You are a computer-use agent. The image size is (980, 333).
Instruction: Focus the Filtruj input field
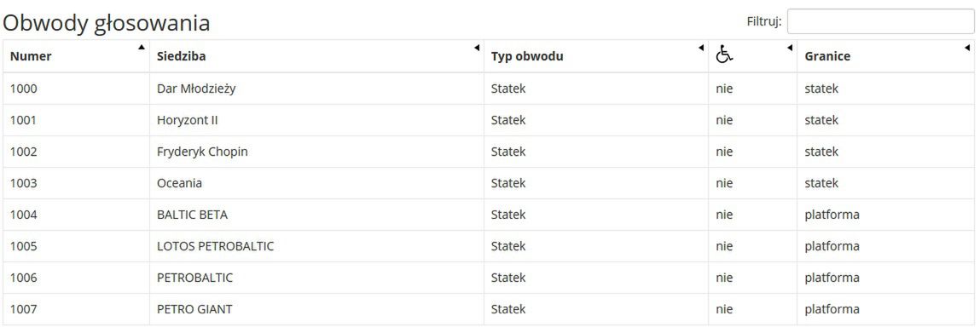point(880,21)
